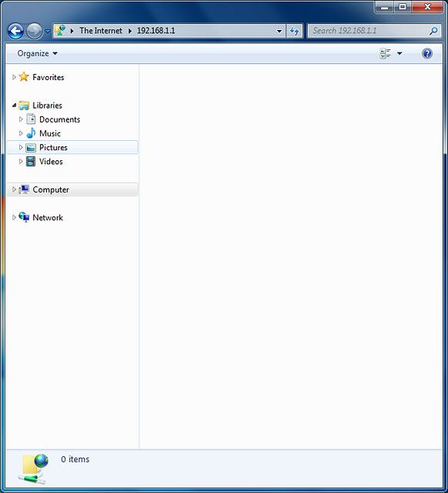
Task: Open Help with the question mark icon
Action: [426, 53]
